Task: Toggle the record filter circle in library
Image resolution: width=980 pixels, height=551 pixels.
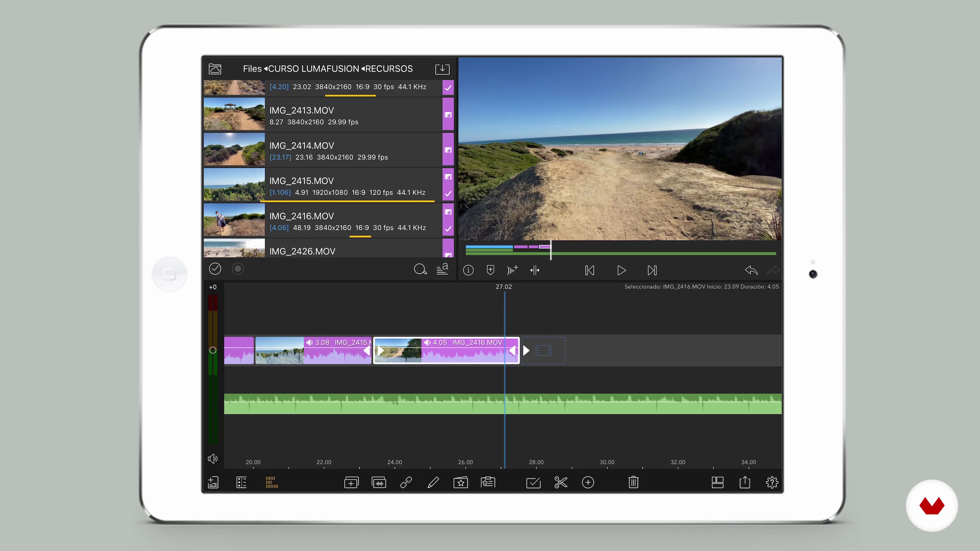Action: [x=238, y=269]
